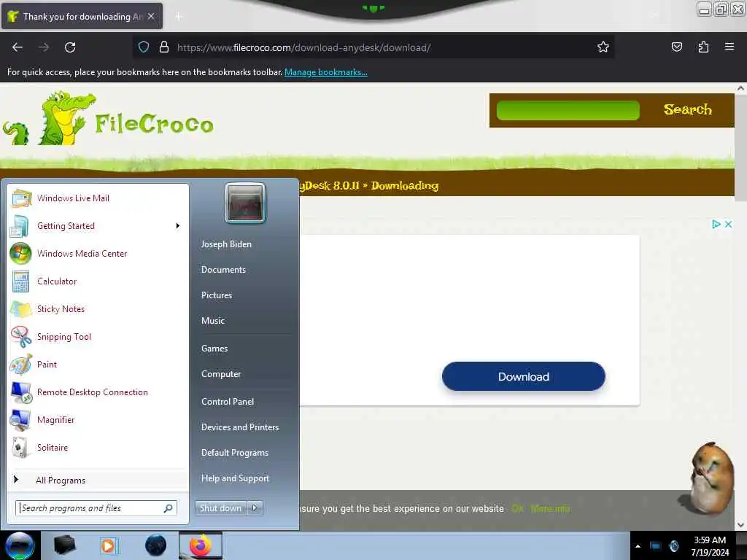
Task: Click the blue Download button
Action: [524, 377]
